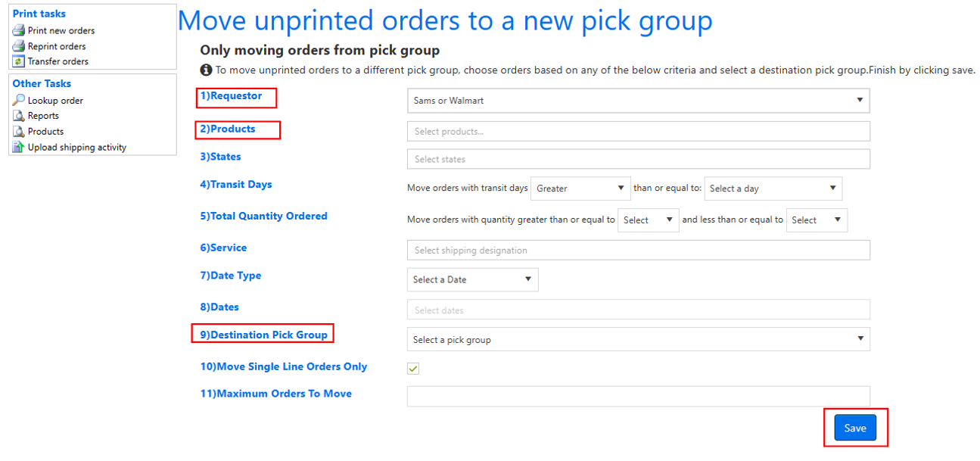Open the Requestor dropdown showing Sams or Walmart
This screenshot has width=980, height=461.
coord(639,101)
